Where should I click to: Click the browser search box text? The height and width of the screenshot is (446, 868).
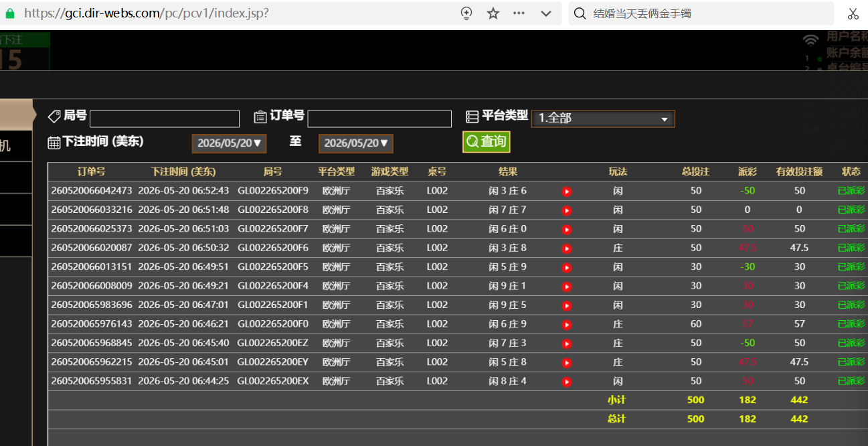coord(642,13)
